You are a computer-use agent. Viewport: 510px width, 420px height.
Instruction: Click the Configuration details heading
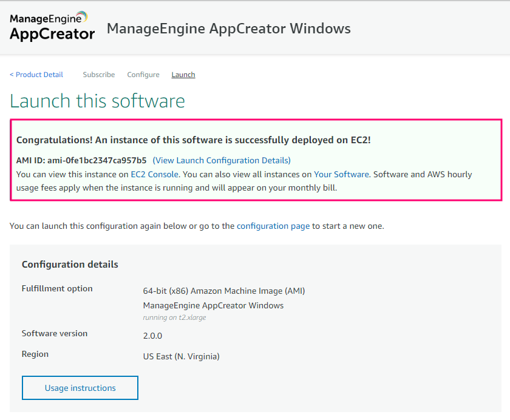[70, 265]
